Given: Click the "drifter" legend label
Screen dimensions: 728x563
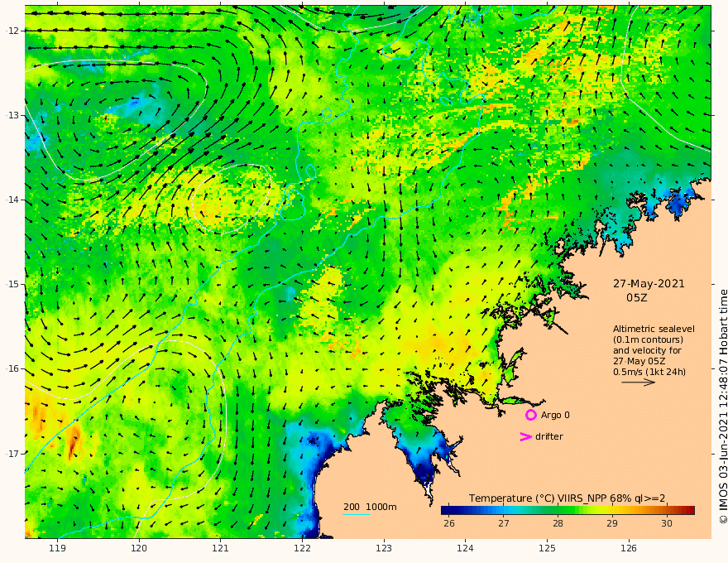Looking at the screenshot, I should click(549, 436).
